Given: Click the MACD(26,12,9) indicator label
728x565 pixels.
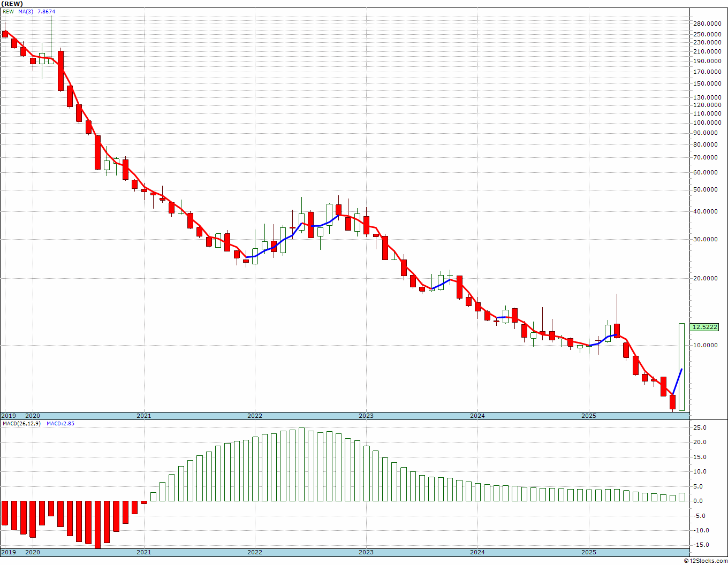Looking at the screenshot, I should point(22,423).
